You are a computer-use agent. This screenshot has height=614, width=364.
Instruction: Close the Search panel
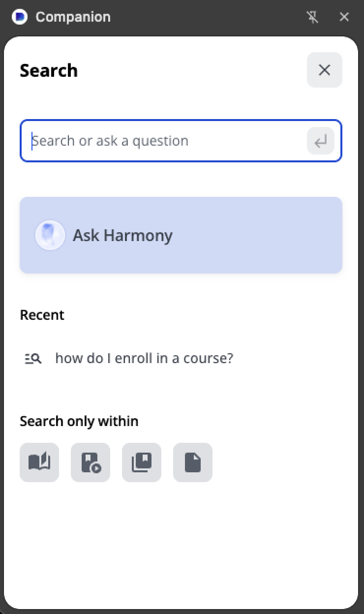[x=325, y=70]
